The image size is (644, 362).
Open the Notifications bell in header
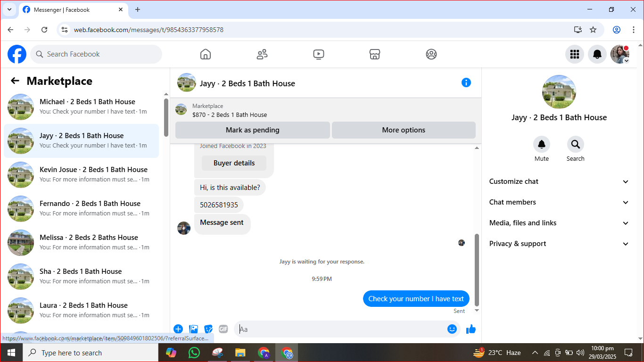click(597, 54)
